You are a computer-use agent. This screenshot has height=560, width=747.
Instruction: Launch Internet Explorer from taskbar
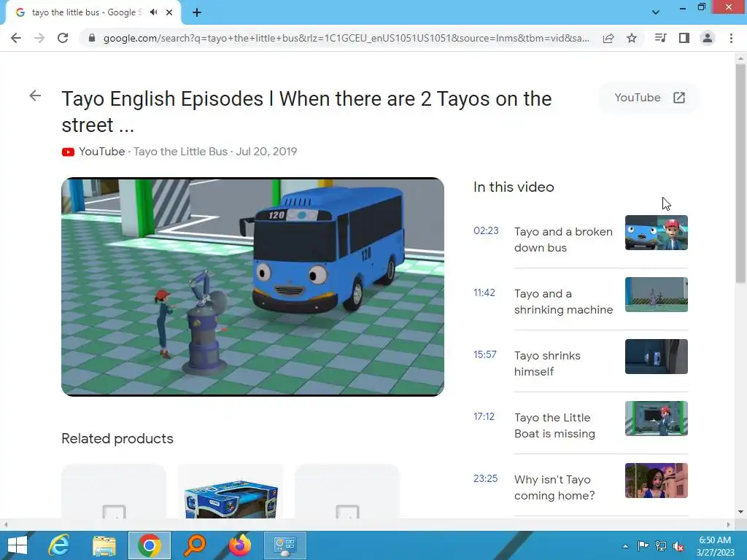click(x=59, y=545)
